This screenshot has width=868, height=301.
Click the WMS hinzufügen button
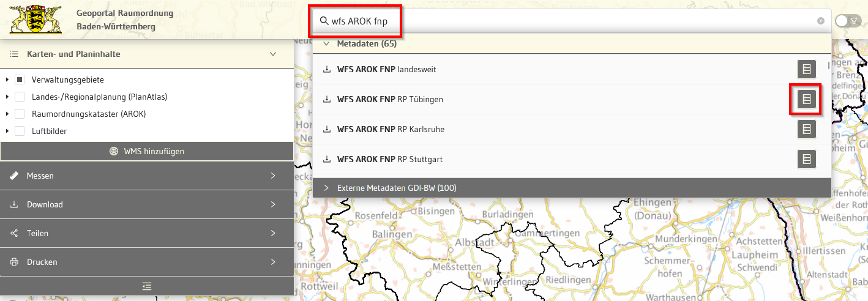point(146,151)
